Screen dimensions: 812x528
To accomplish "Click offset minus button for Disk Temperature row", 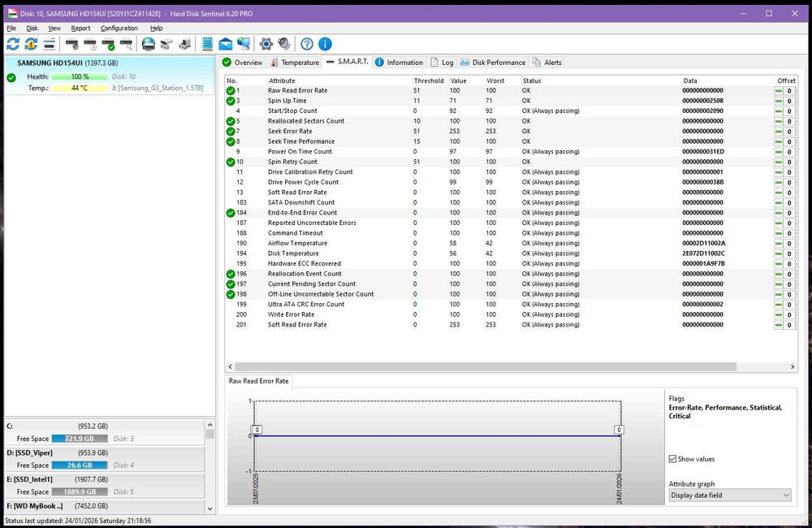I will pos(779,254).
